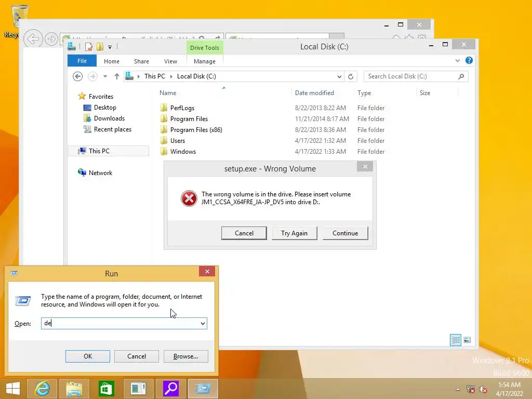532x399 pixels.
Task: Open Recent places in navigation pane
Action: (x=113, y=129)
